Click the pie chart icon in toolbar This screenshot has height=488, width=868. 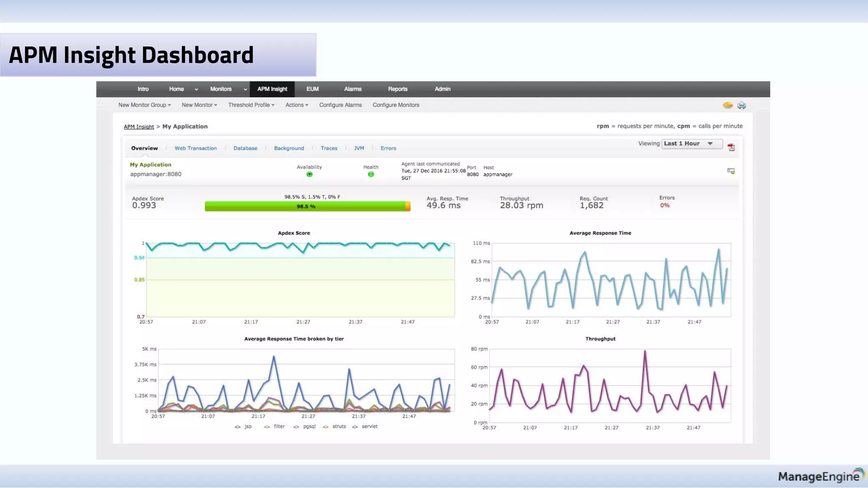click(728, 105)
